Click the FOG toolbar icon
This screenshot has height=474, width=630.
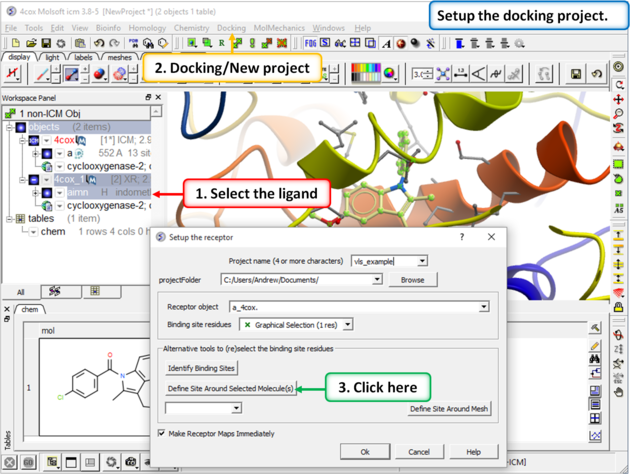(310, 43)
